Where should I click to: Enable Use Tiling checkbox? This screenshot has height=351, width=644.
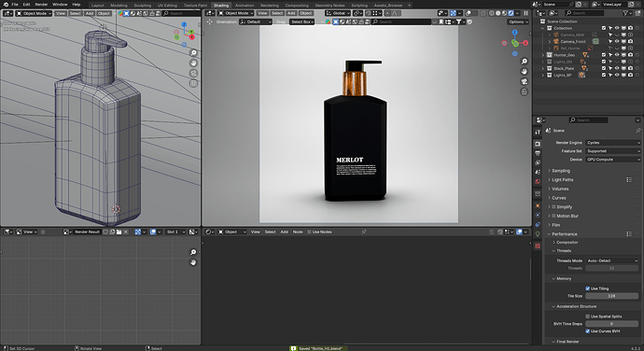[x=587, y=288]
